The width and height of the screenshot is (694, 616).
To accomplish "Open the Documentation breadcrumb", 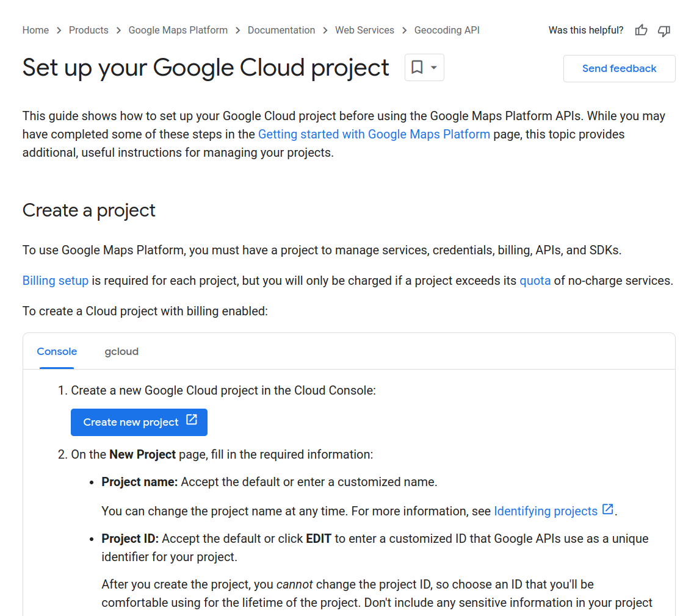I will 281,30.
